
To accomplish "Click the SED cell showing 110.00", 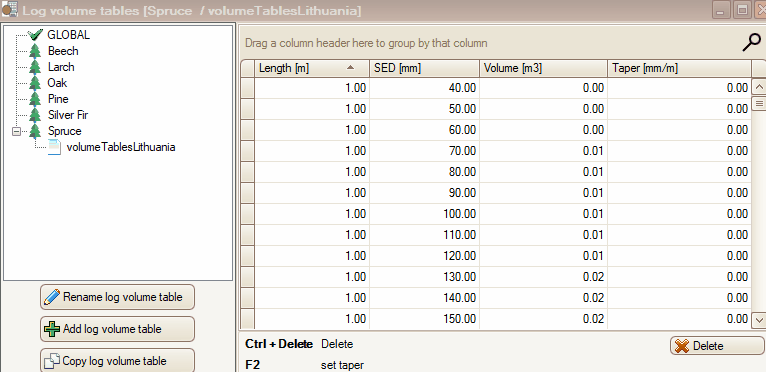I will (424, 235).
